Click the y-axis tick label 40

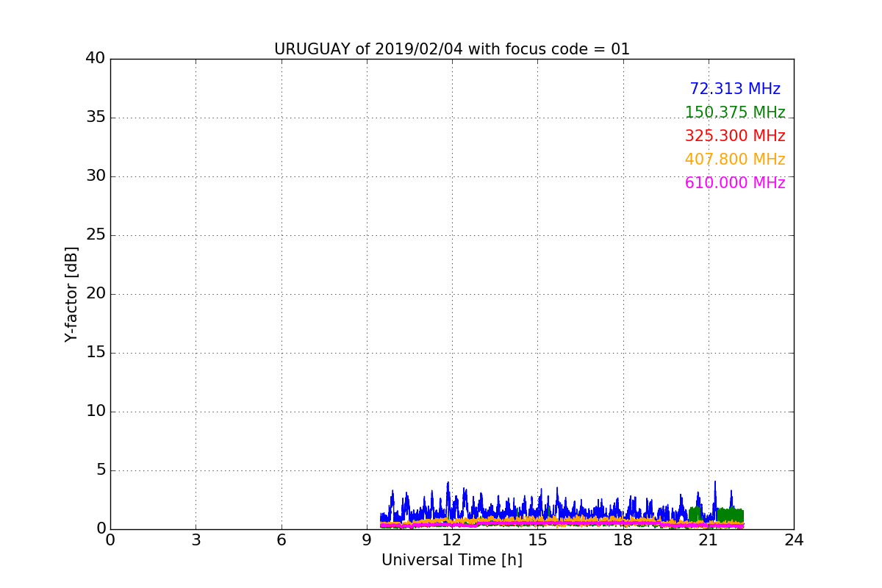pos(96,58)
